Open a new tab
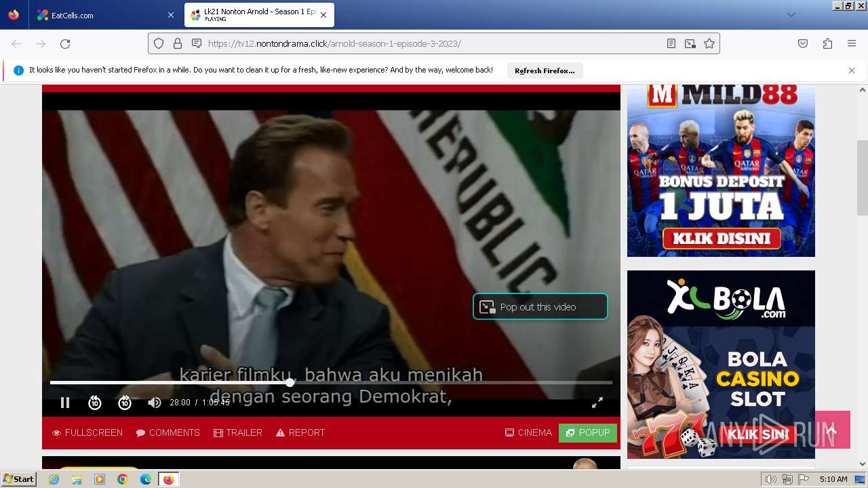This screenshot has width=868, height=488. point(349,15)
